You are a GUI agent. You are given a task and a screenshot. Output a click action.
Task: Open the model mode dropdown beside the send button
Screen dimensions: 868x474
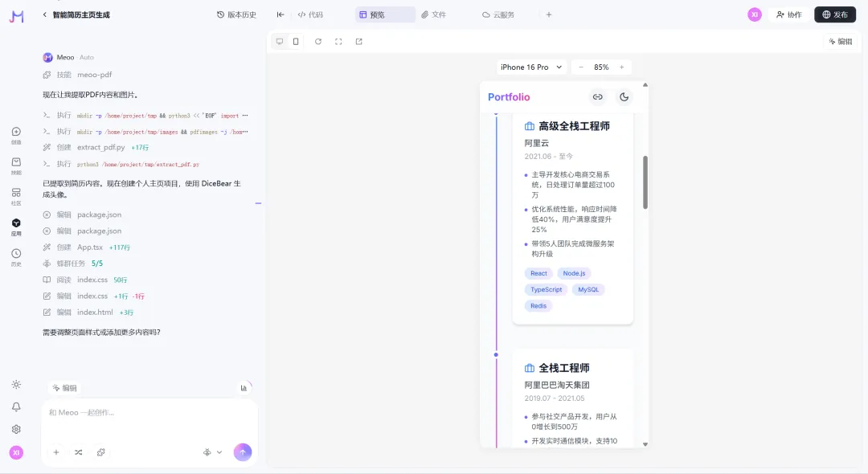pos(212,452)
